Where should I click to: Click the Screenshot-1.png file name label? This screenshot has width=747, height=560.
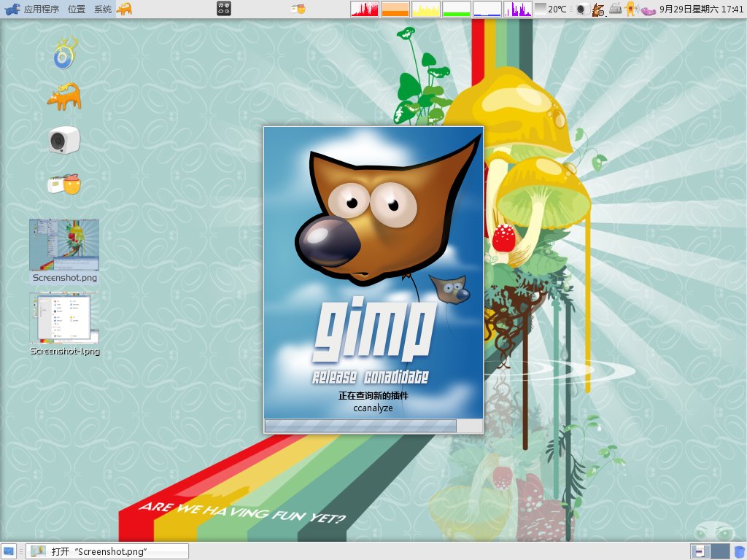[65, 351]
